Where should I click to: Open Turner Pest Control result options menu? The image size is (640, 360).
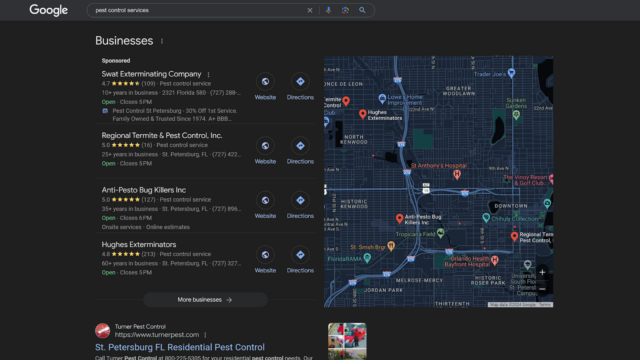pyautogui.click(x=205, y=335)
